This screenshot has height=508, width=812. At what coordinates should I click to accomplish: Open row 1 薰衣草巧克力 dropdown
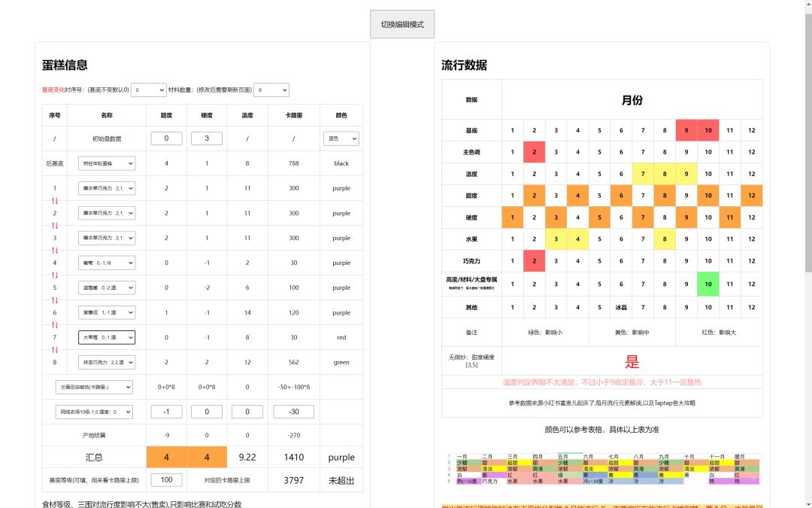pyautogui.click(x=107, y=188)
